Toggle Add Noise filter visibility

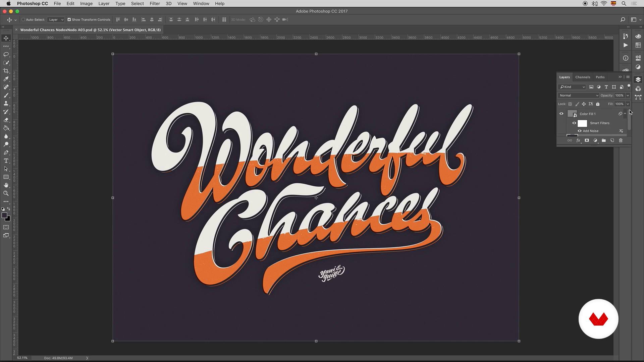click(x=579, y=131)
